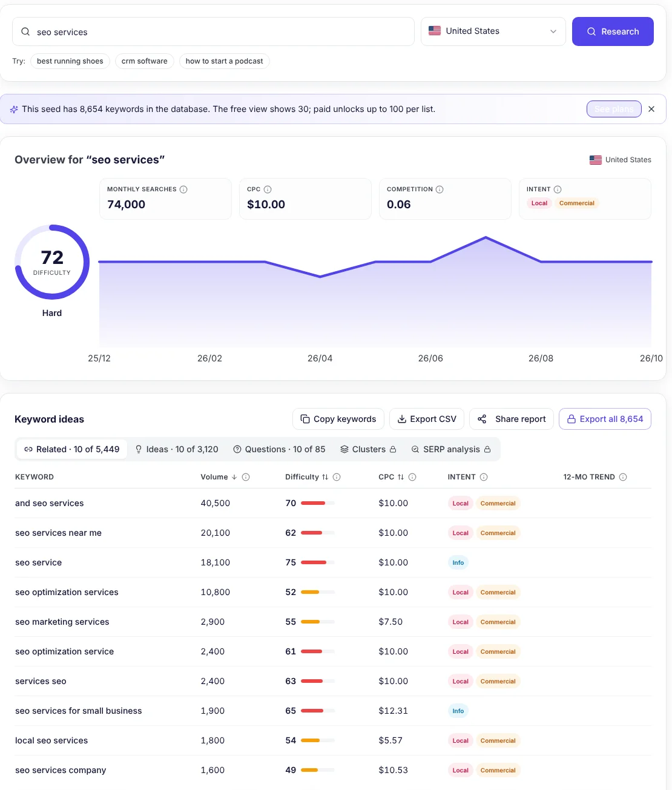Open the locked Clusters tab

368,449
